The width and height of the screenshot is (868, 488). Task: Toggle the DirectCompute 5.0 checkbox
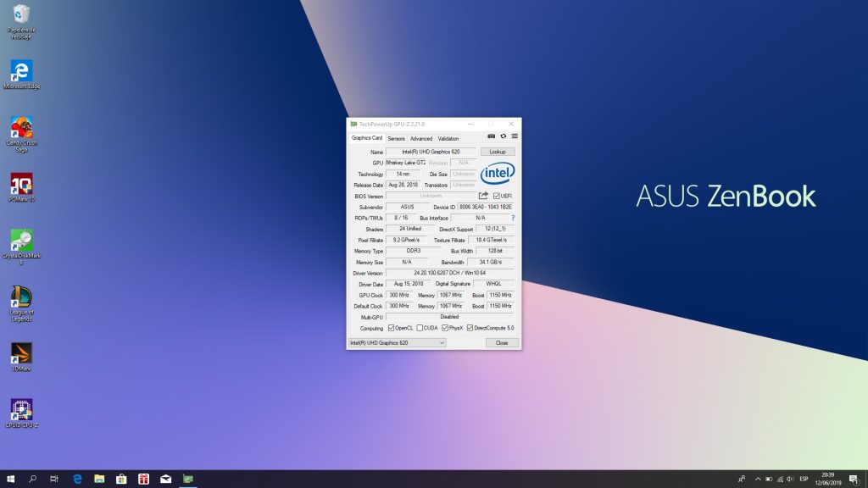470,328
